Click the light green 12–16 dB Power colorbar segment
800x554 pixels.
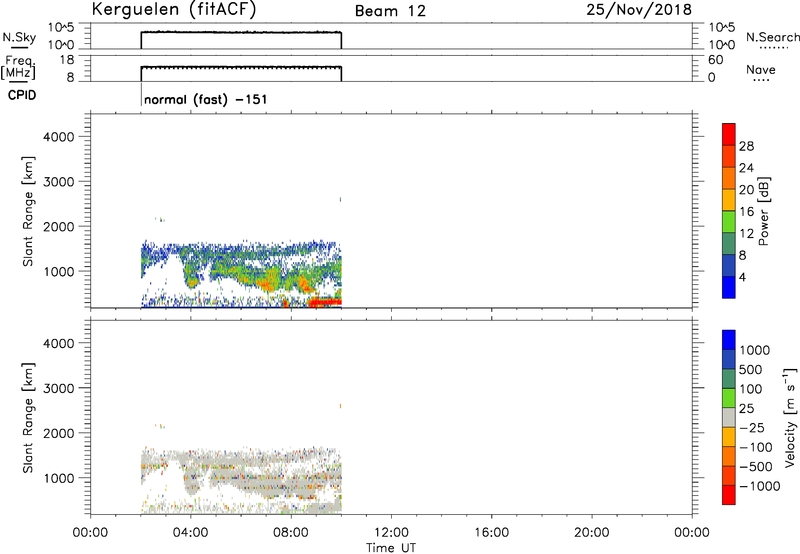click(x=729, y=222)
